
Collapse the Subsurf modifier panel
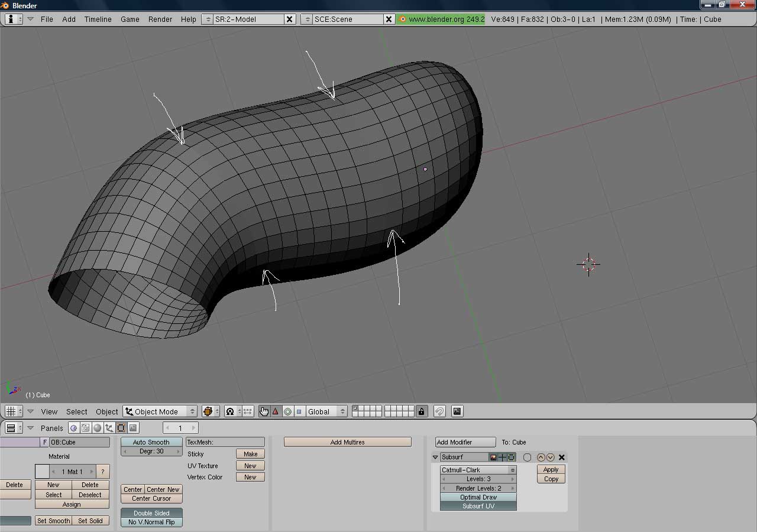[435, 457]
